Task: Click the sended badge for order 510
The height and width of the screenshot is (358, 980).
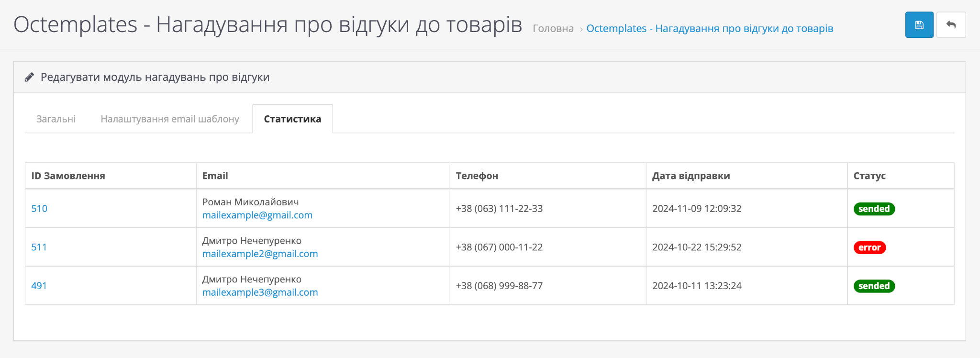Action: pos(874,209)
